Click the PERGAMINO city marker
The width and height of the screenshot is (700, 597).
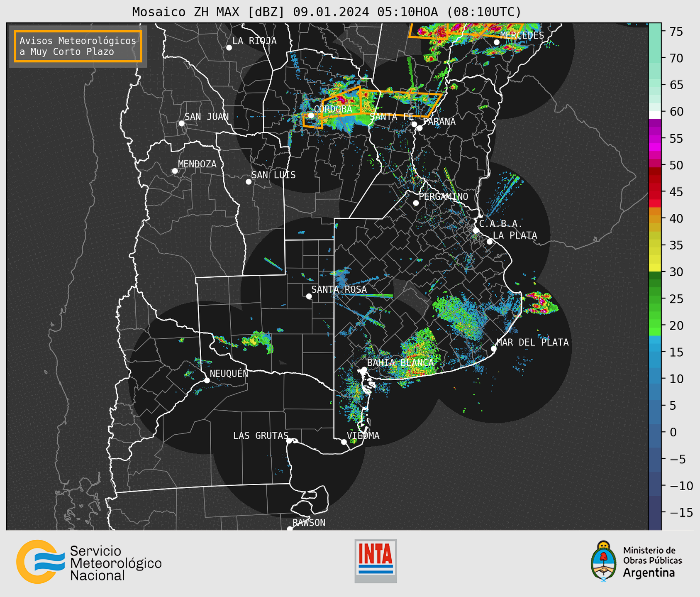(x=416, y=203)
